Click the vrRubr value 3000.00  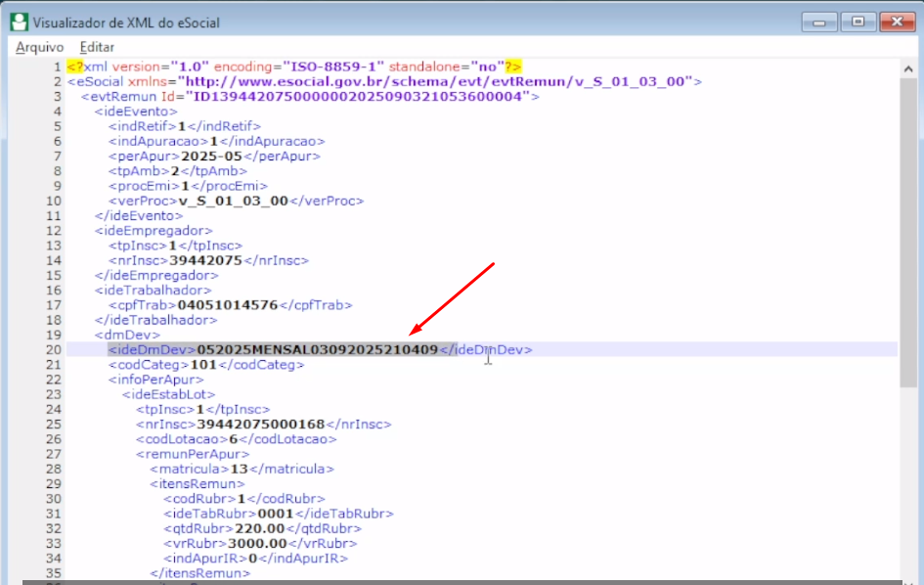pyautogui.click(x=257, y=544)
